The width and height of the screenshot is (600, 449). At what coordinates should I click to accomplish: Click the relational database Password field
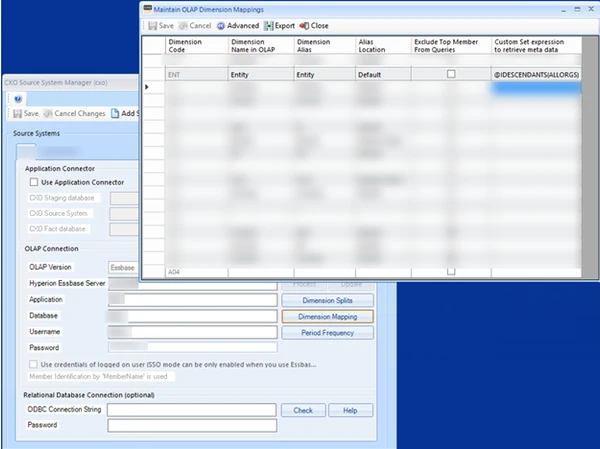192,425
